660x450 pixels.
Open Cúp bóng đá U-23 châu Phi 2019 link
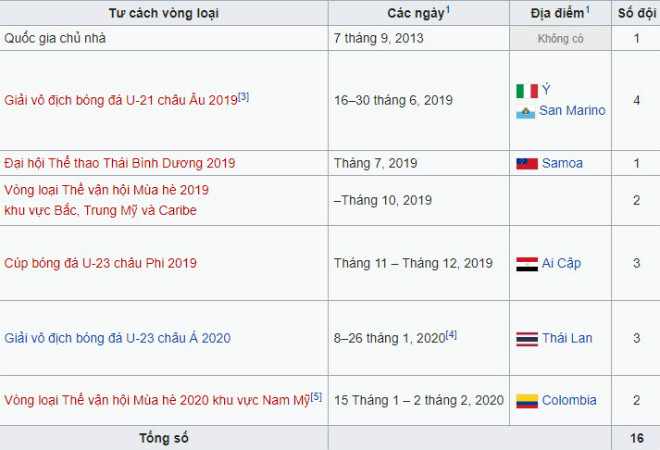(100, 263)
